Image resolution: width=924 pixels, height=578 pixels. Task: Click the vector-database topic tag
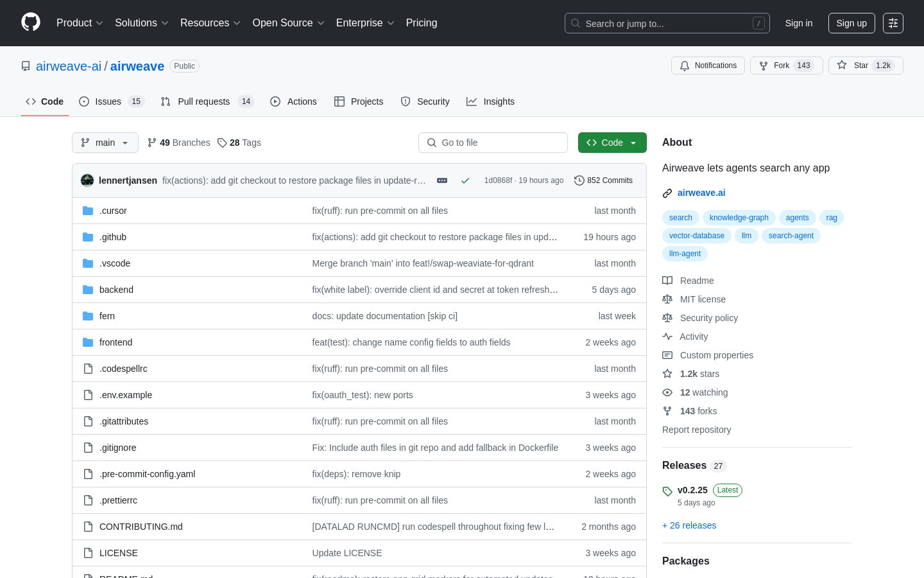(697, 236)
